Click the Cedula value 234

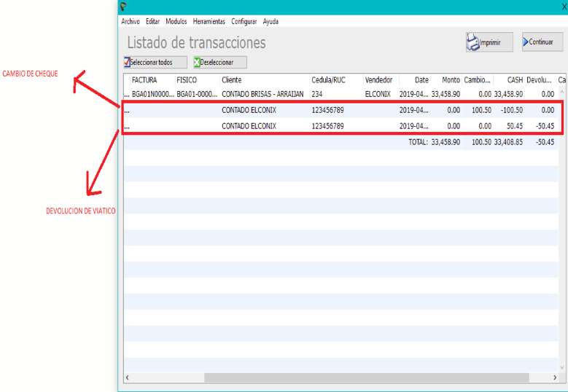point(317,94)
